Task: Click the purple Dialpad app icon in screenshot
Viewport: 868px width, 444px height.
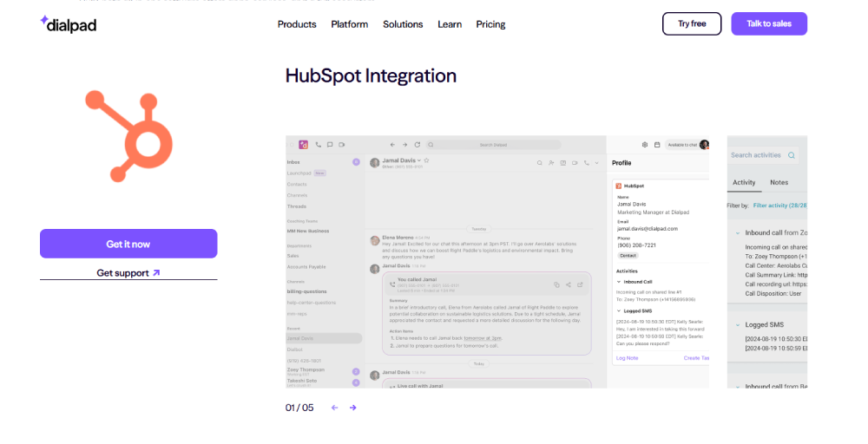Action: coord(303,145)
